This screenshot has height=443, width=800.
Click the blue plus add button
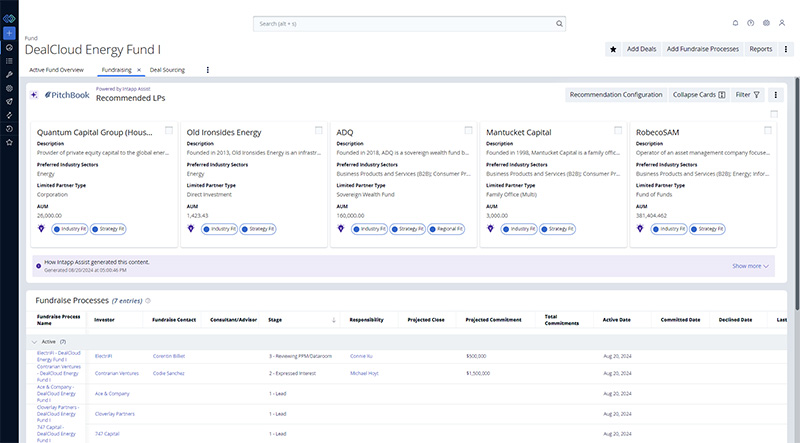tap(9, 33)
